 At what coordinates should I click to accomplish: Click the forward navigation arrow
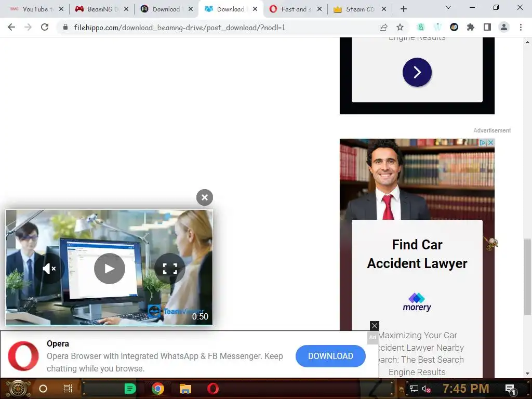click(28, 27)
